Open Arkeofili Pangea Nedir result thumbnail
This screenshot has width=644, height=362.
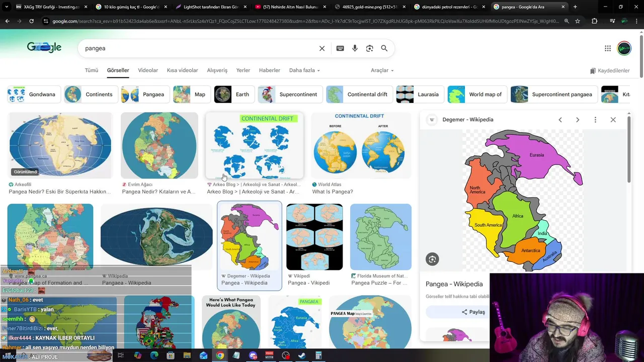[60, 145]
